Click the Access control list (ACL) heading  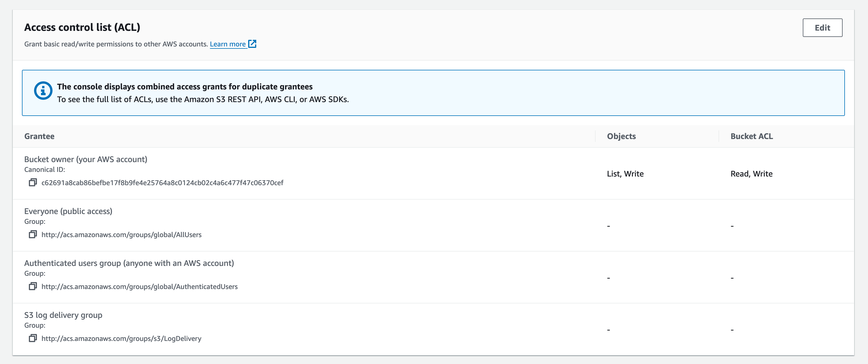pyautogui.click(x=82, y=27)
